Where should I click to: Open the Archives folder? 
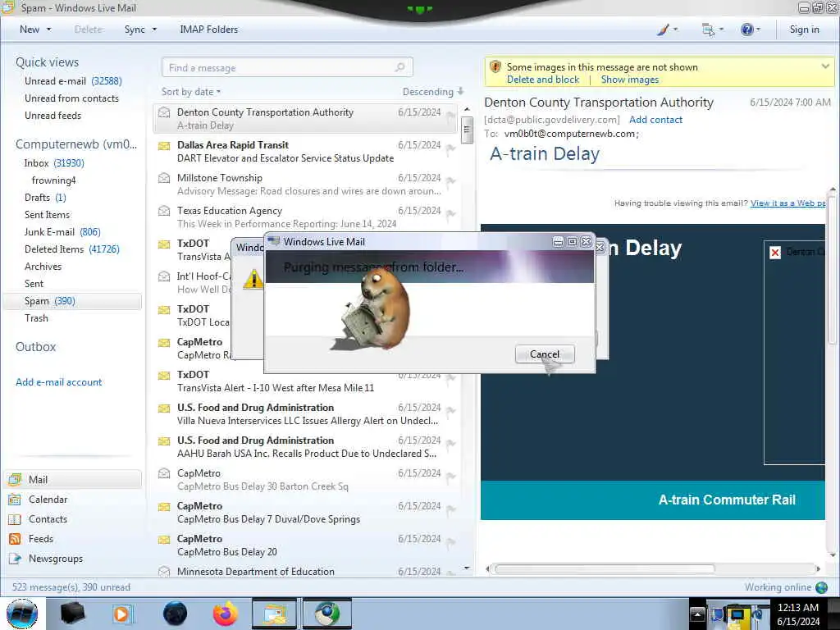43,267
